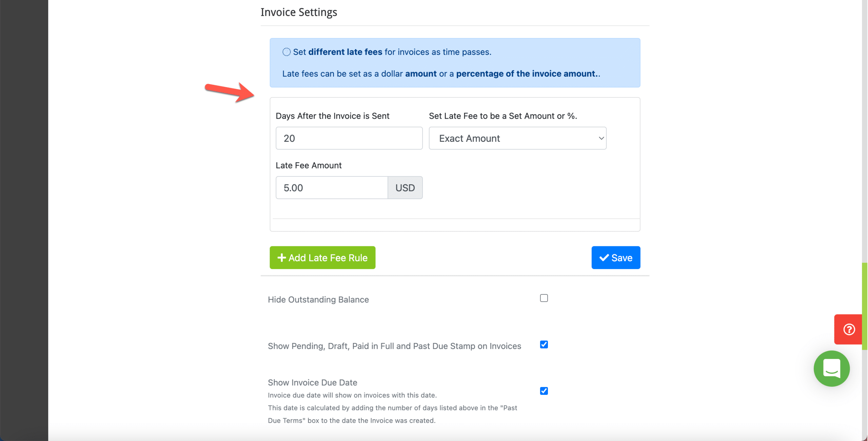Enable Hide Outstanding Balance checkbox

coord(544,298)
